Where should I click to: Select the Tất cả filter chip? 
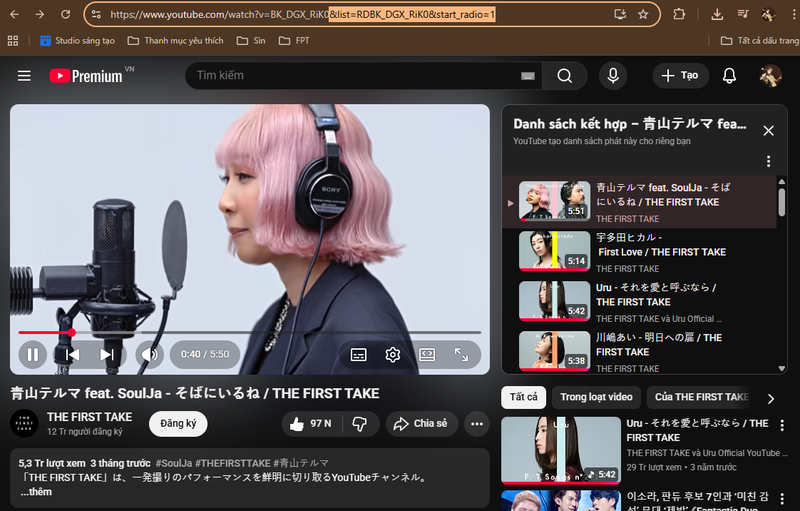(523, 397)
